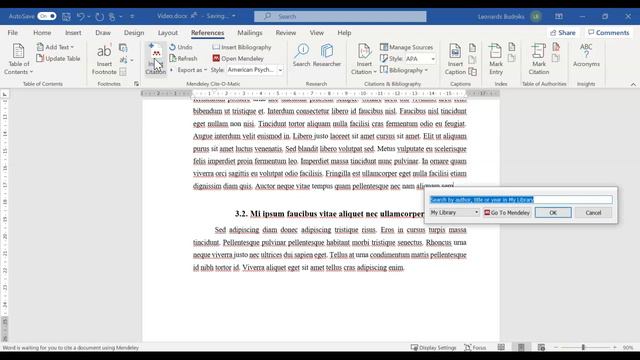Toggle AutoSave switch
640x360 pixels.
point(47,16)
